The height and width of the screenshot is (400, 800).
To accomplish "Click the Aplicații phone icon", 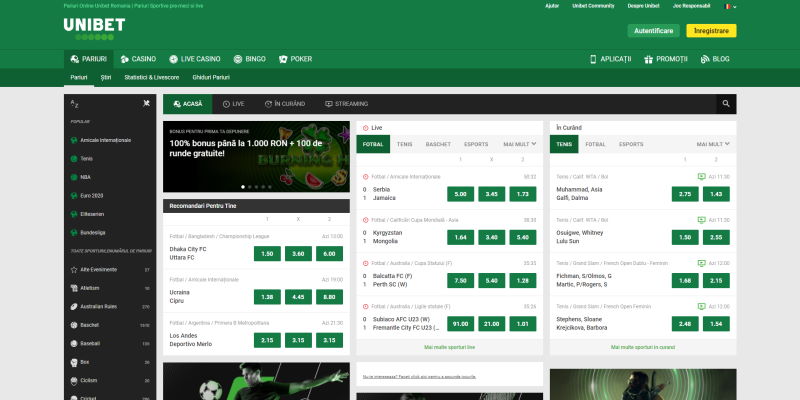I will pos(593,59).
